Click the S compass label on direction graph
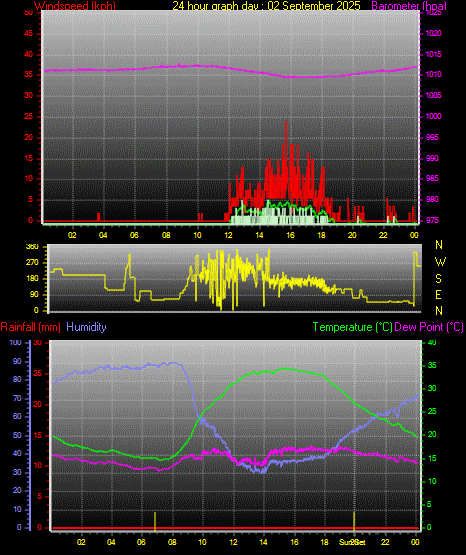 438,279
